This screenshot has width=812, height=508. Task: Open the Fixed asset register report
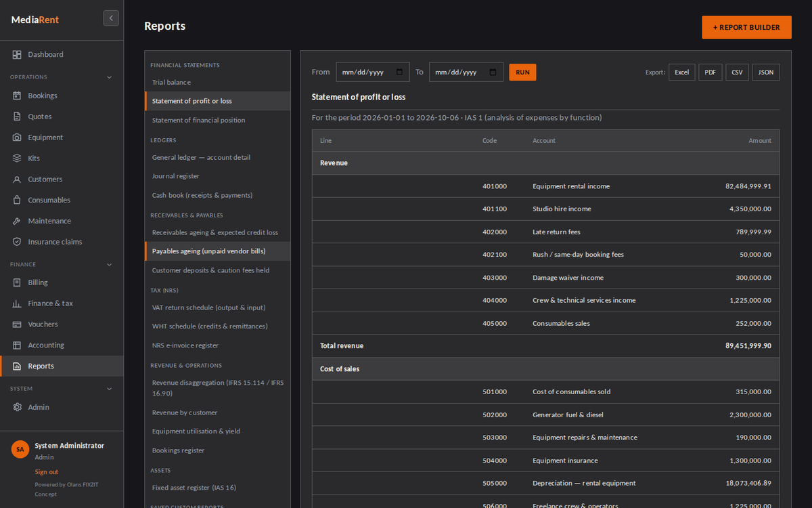(218, 488)
